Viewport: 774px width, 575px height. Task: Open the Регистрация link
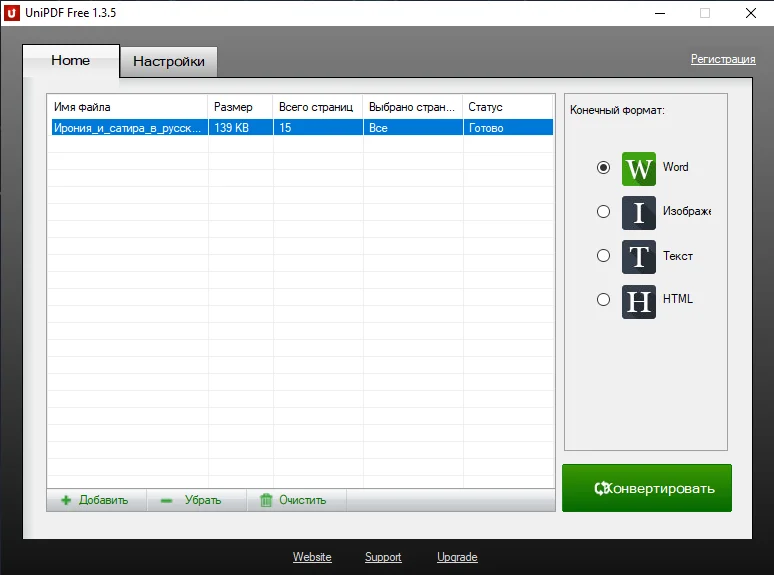pyautogui.click(x=723, y=59)
